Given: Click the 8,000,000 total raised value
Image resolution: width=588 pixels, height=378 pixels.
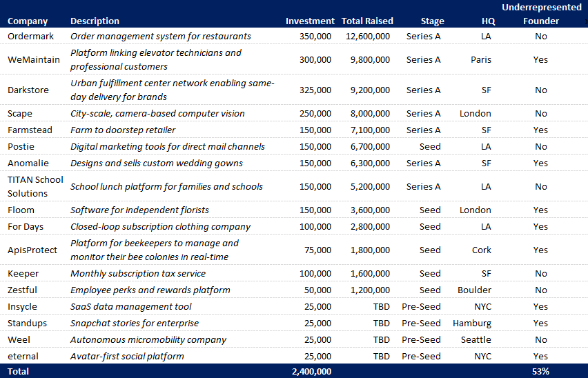Looking at the screenshot, I should point(370,114).
